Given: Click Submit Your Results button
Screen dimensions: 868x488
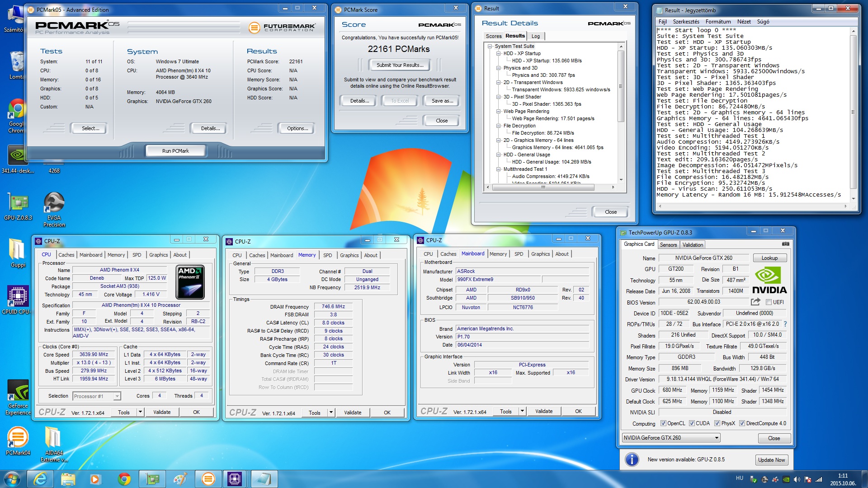Looking at the screenshot, I should [400, 65].
